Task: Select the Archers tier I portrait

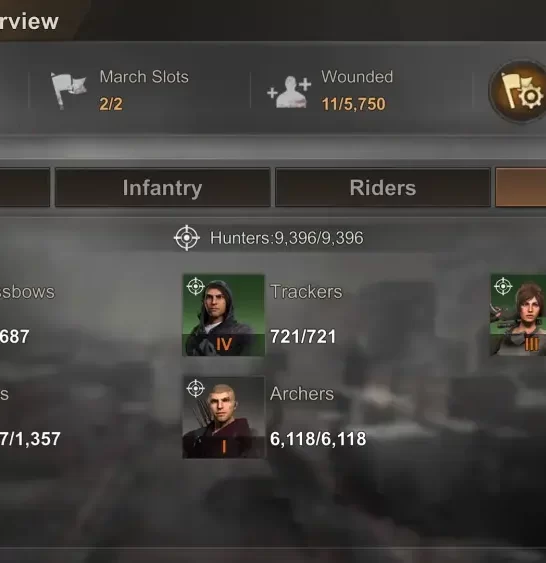Action: point(224,417)
